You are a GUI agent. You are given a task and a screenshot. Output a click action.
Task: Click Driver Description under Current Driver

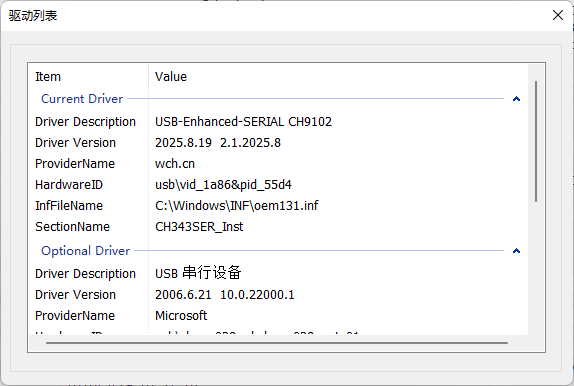pos(85,122)
